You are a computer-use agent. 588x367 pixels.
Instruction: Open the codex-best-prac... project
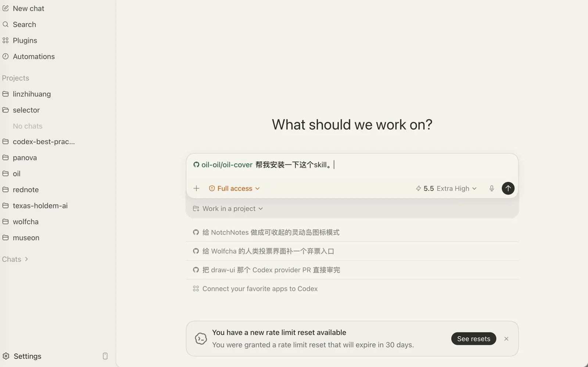44,142
